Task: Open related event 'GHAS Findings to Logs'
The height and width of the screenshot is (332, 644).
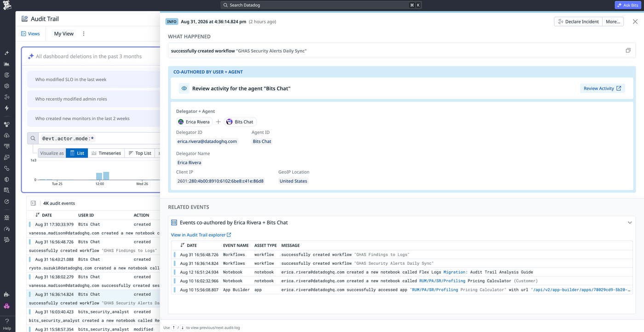Action: pos(402,255)
